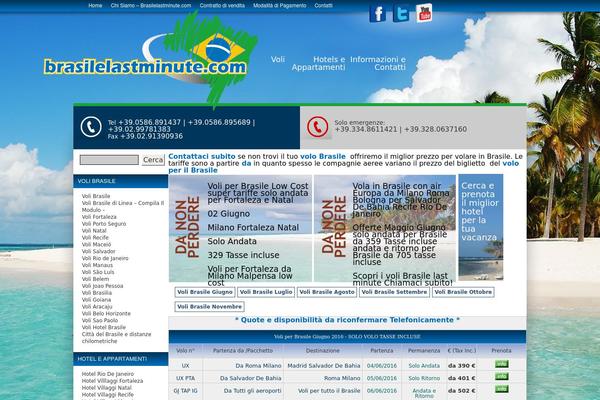Open Voli Maceió sidebar link
600x400 pixels.
click(x=96, y=244)
